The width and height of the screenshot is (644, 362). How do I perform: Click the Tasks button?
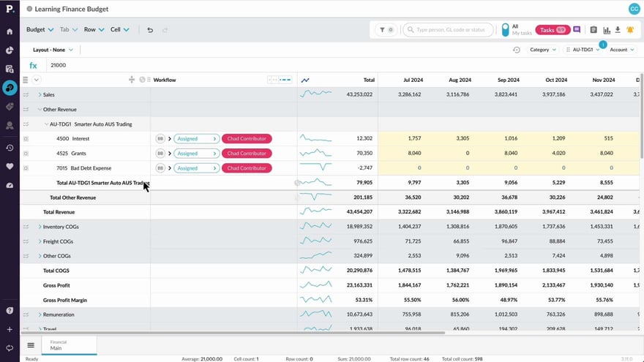pyautogui.click(x=553, y=30)
